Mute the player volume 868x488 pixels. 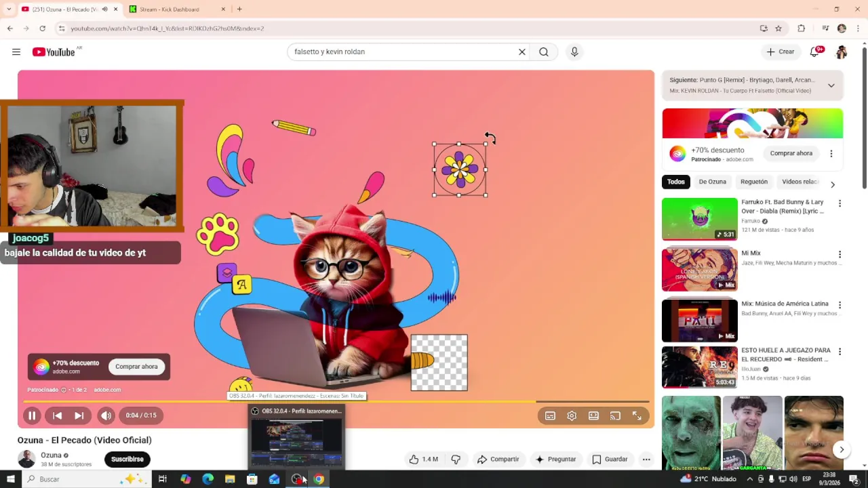coord(106,415)
